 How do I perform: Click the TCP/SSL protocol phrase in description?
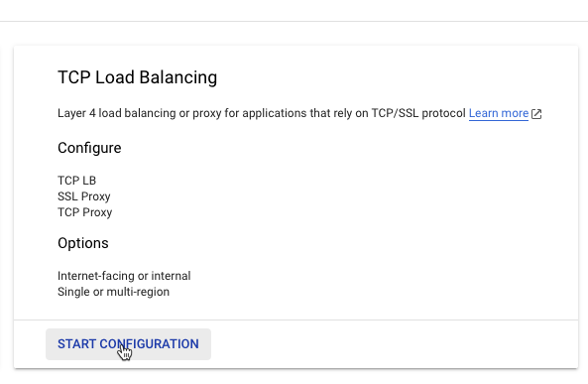coord(418,113)
